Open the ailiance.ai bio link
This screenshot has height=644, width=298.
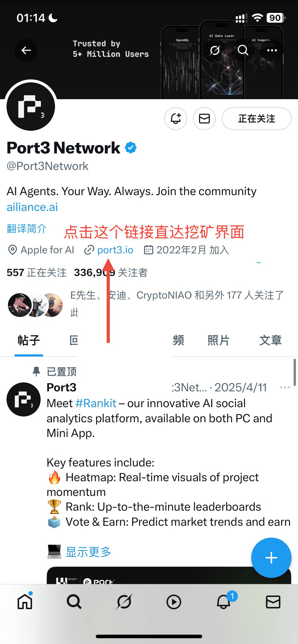(x=32, y=207)
